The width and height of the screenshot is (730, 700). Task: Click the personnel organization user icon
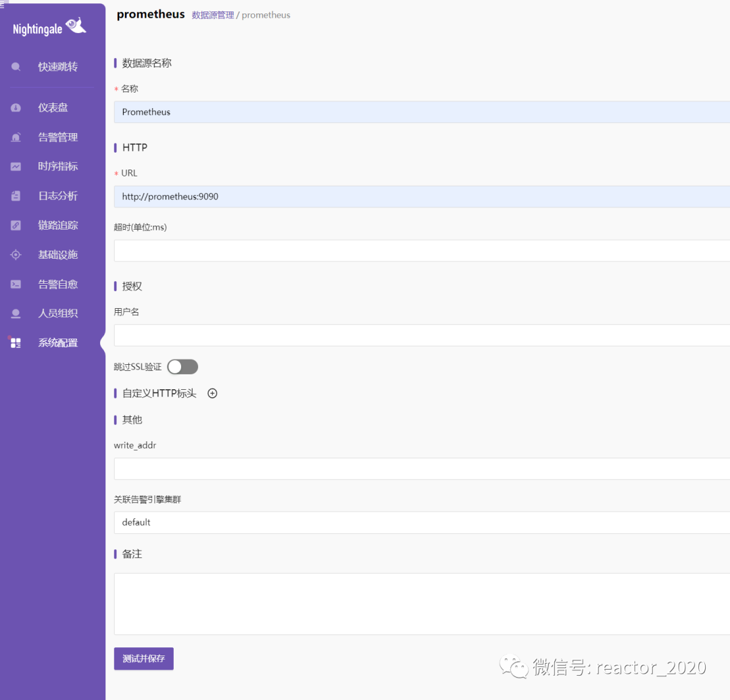(16, 314)
